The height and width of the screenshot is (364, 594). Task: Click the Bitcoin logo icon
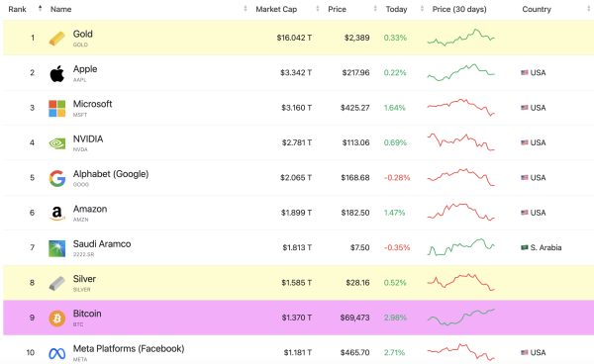[56, 318]
